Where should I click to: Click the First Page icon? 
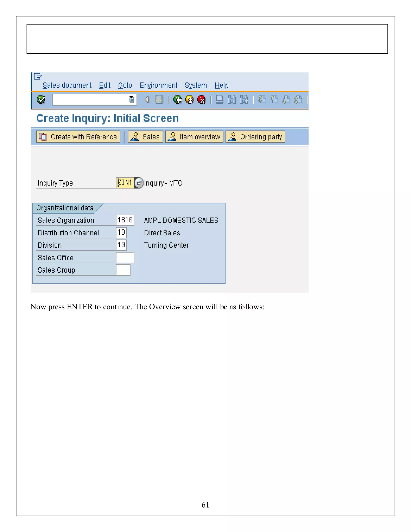pos(262,99)
